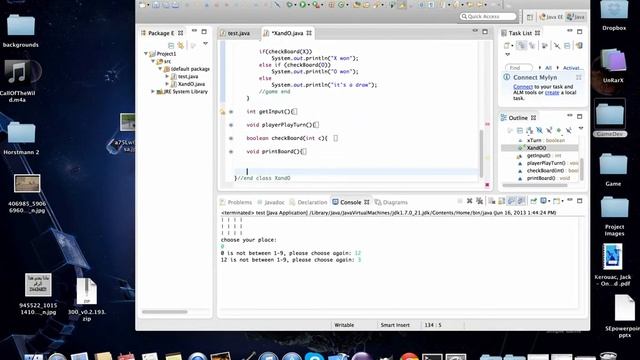The image size is (640, 360).
Task: Click the green Run button in toolbar
Action: [x=302, y=4]
